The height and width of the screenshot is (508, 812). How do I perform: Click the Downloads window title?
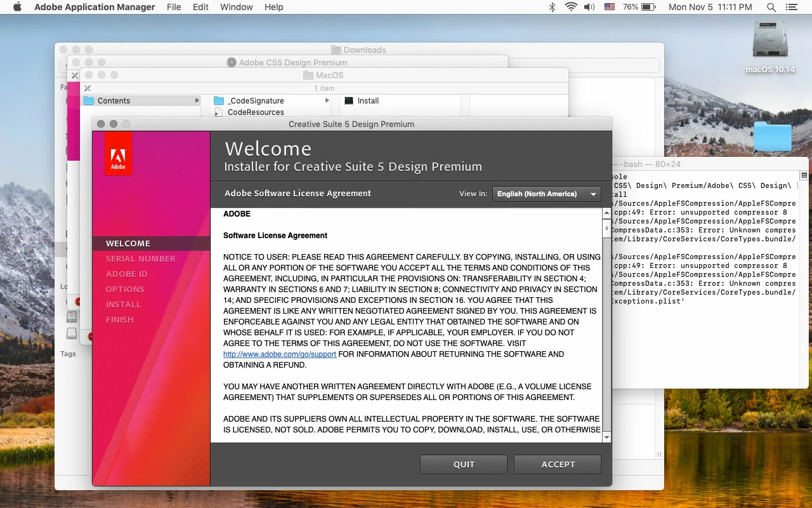point(365,50)
